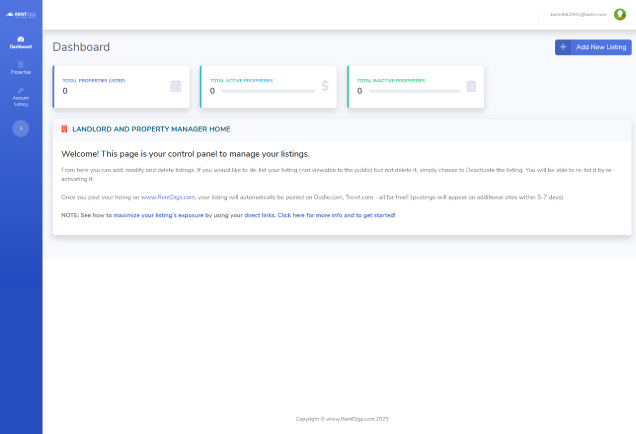Open the www.RentDigs.com link
Screen dimensions: 636x434
168,198
